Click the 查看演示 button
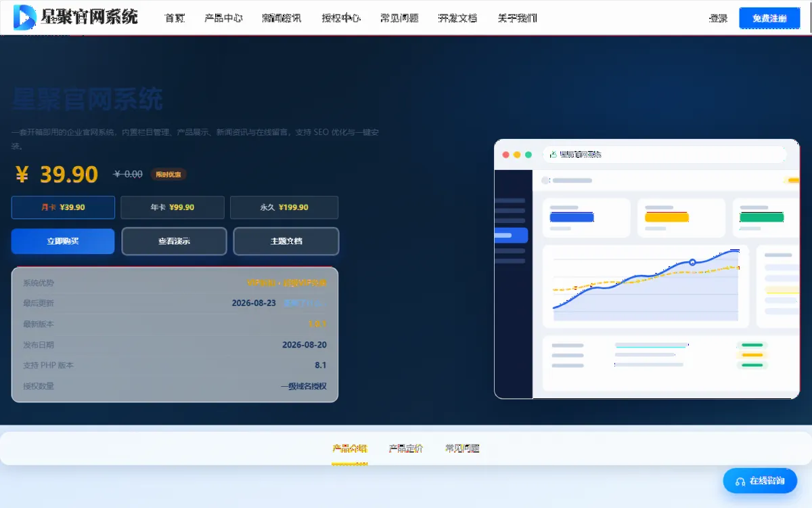Screen dimensions: 812x508 (174, 241)
